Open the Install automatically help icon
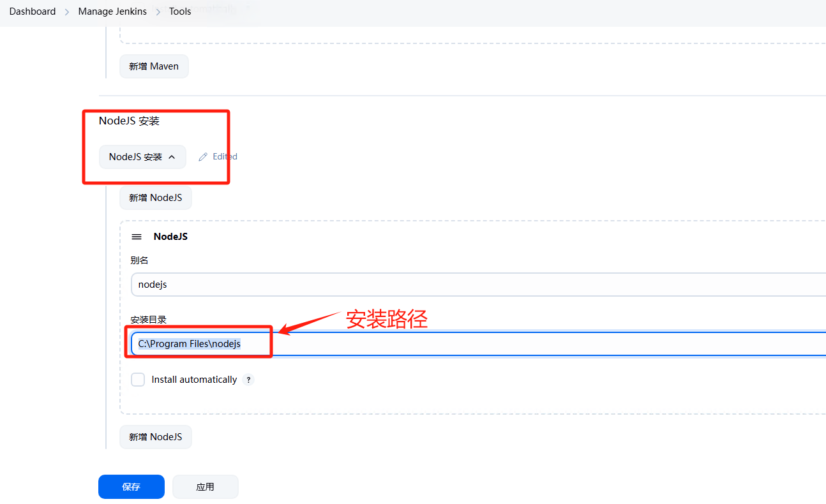The width and height of the screenshot is (826, 504). 249,380
